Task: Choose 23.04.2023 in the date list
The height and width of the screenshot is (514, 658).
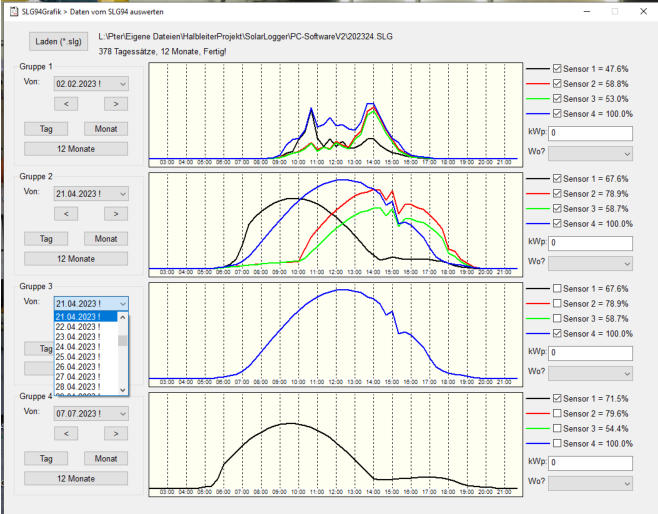Action: (79, 336)
